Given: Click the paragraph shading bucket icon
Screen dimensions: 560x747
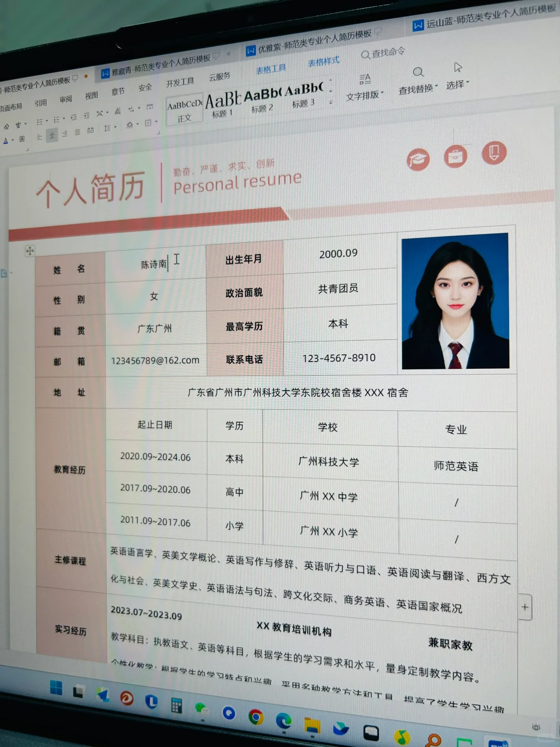Looking at the screenshot, I should tap(130, 125).
